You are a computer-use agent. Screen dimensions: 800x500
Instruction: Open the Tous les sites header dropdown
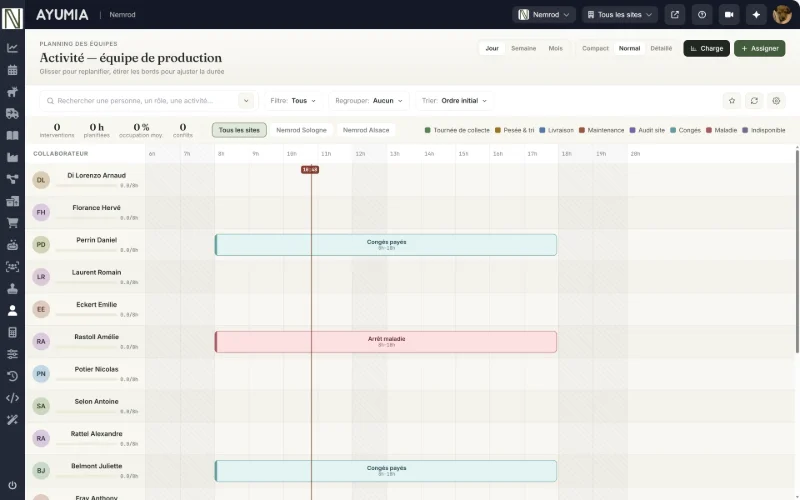tap(620, 15)
